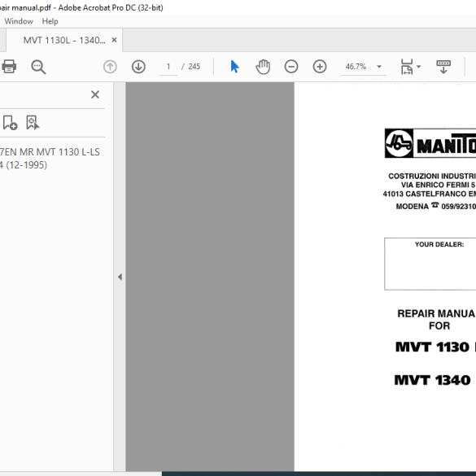Screen dimensions: 476x476
Task: Click the 41013 CASTELFRANCO address line
Action: (x=430, y=194)
